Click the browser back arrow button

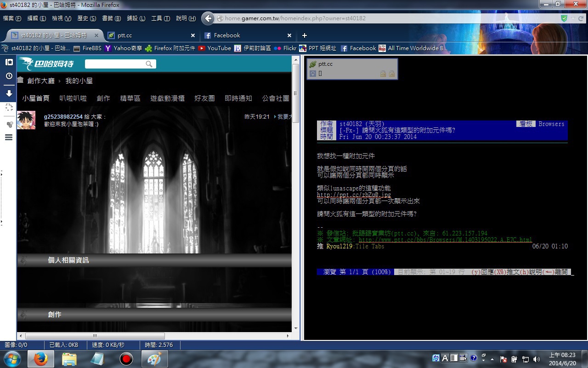[208, 18]
